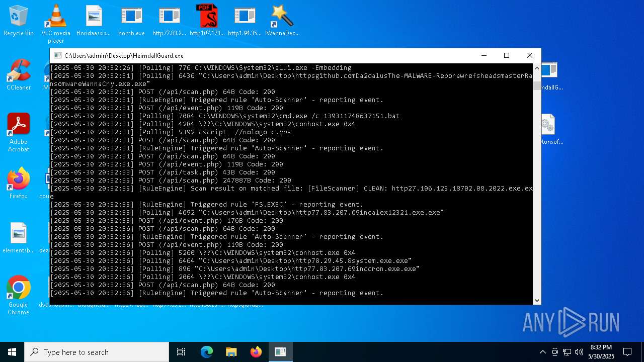Select the partially hidden ...ndallG... desktop icon
Image resolution: width=644 pixels, height=362 pixels.
[x=551, y=75]
